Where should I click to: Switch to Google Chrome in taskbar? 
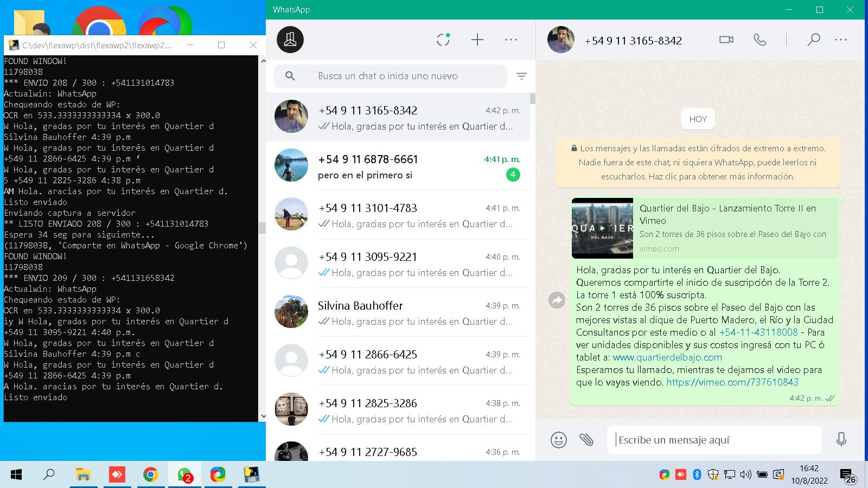click(150, 475)
